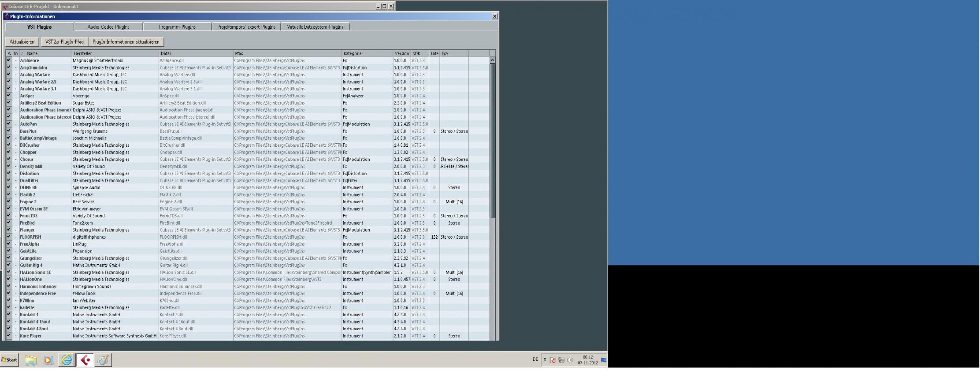This screenshot has width=980, height=381.
Task: Select the BattleCompVintage plugin name
Action: point(38,138)
